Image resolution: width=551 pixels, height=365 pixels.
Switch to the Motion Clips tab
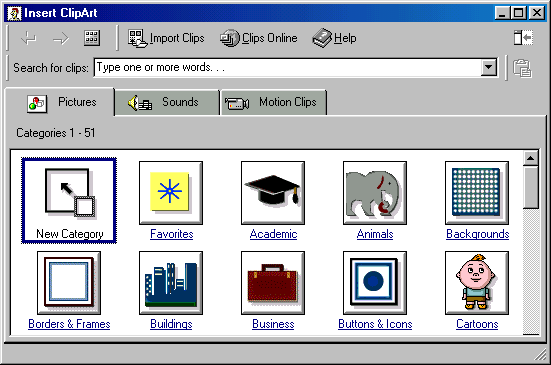pos(274,103)
